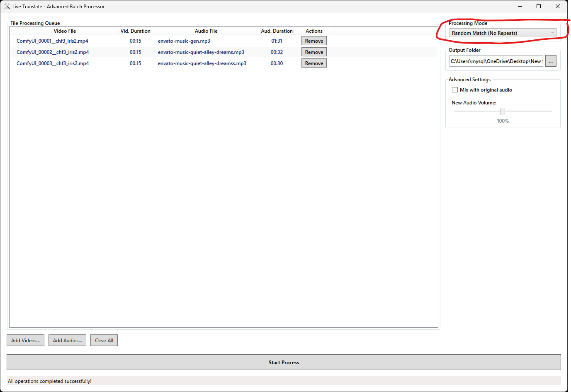Screen dimensions: 571x392
Task: Enable Mix with original audio checkbox
Action: click(x=455, y=90)
